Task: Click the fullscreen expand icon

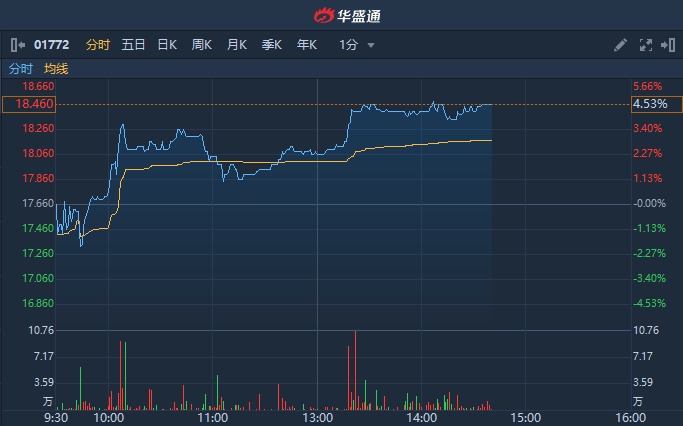Action: (645, 45)
